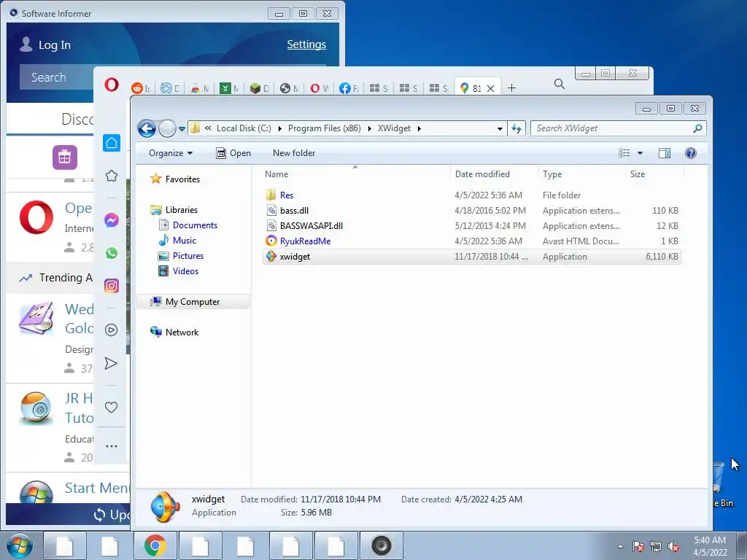Image resolution: width=747 pixels, height=560 pixels.
Task: Open Windows Start menu
Action: coord(20,545)
